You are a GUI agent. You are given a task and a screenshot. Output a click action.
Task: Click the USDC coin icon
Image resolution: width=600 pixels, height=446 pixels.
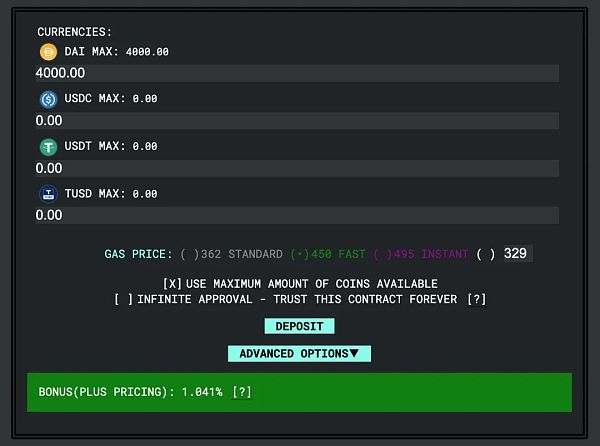pyautogui.click(x=48, y=99)
